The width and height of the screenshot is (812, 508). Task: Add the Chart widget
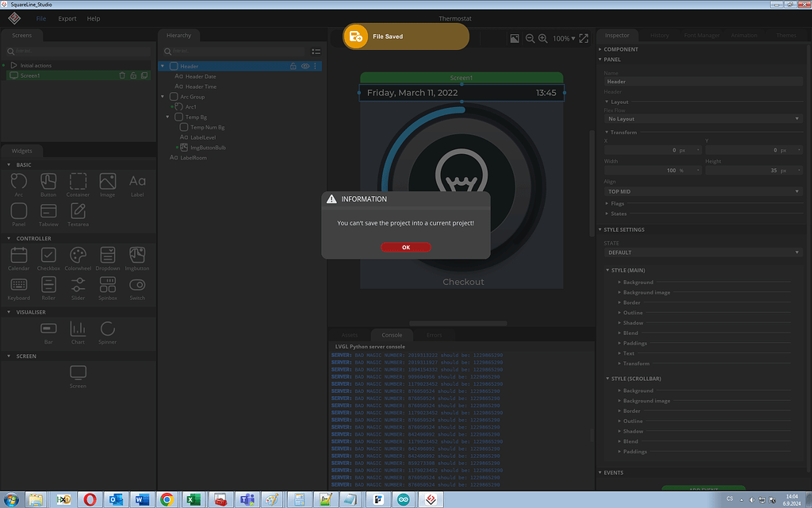pyautogui.click(x=78, y=333)
